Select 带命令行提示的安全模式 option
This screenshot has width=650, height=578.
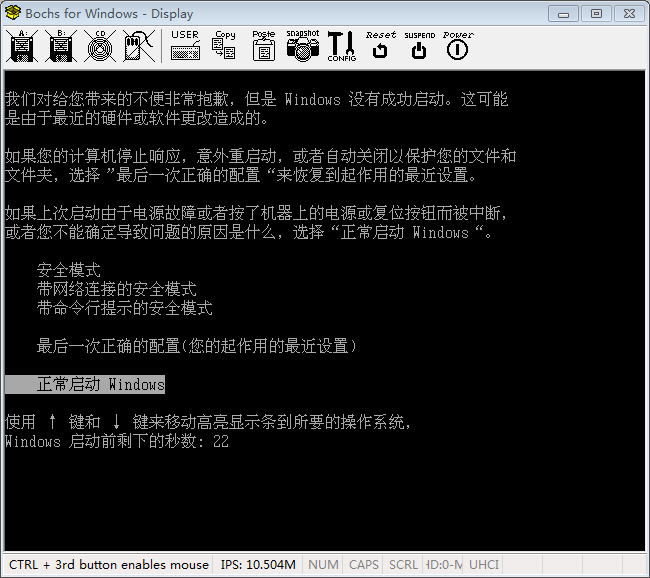(124, 308)
